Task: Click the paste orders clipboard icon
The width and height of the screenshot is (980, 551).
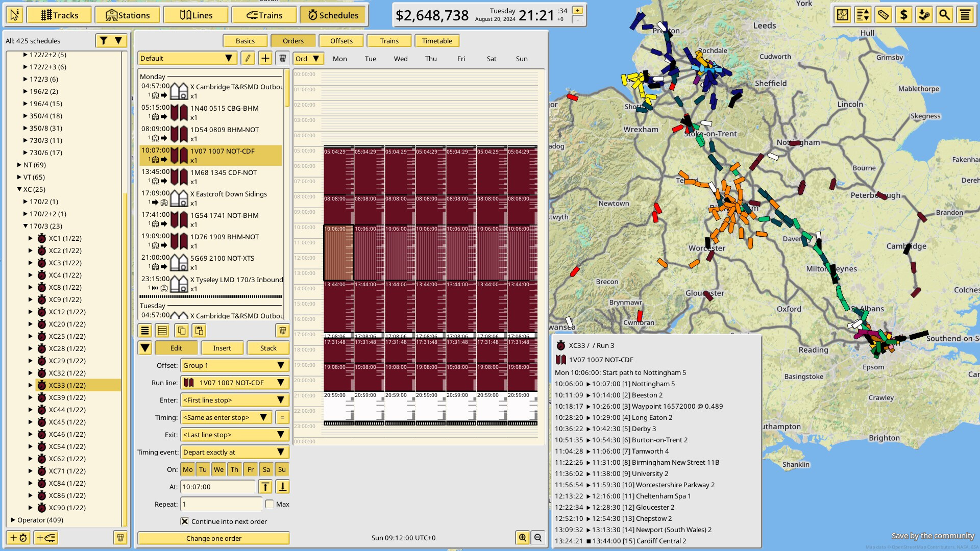Action: coord(199,331)
